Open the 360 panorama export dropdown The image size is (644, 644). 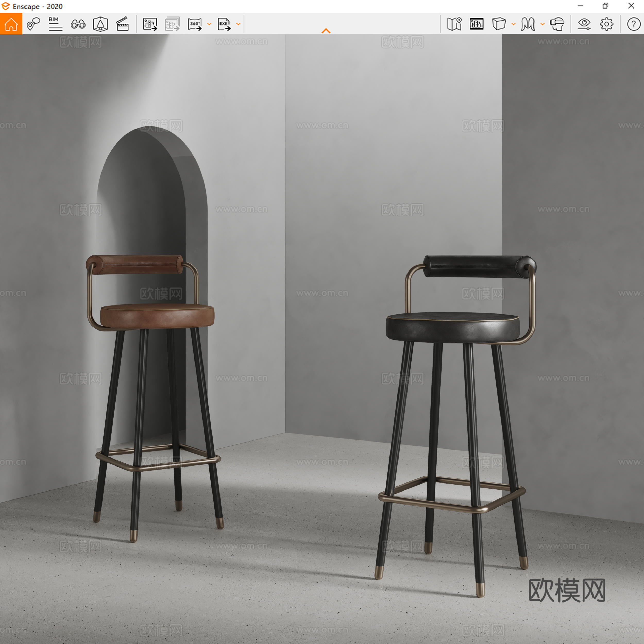click(x=209, y=24)
